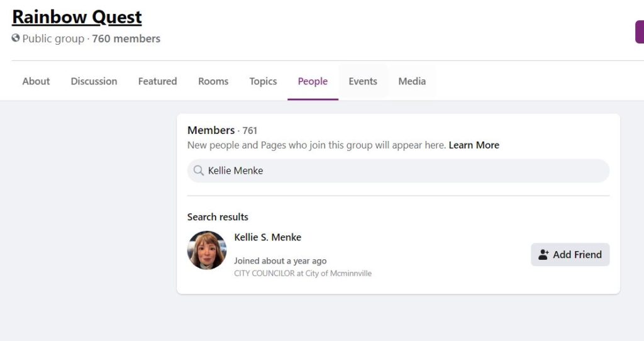
Task: Click the Kellie S. Menke name link
Action: click(x=268, y=237)
